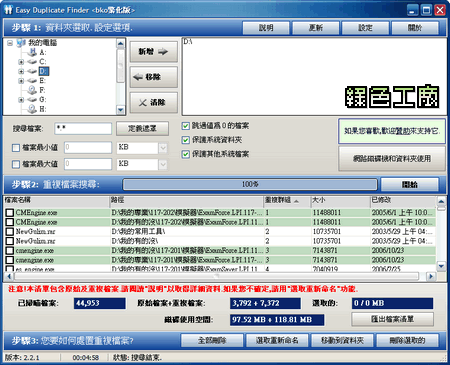Viewport: 450px width, 365px height.
Task: Click the 全部刪除 delete all button
Action: (x=212, y=341)
